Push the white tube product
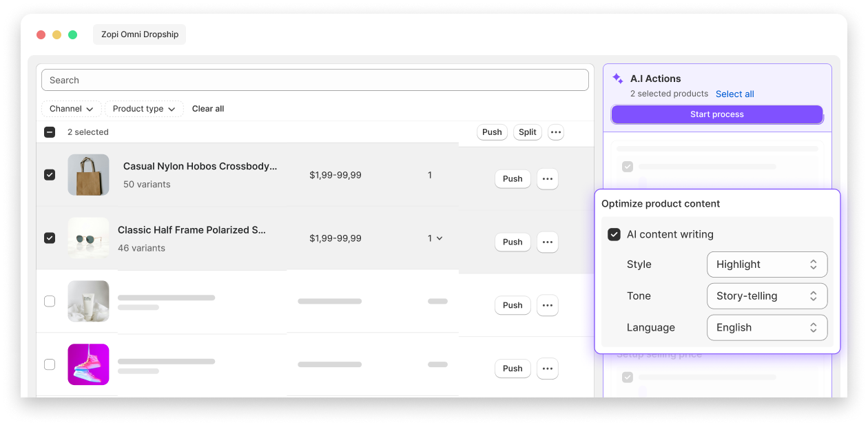 point(513,305)
